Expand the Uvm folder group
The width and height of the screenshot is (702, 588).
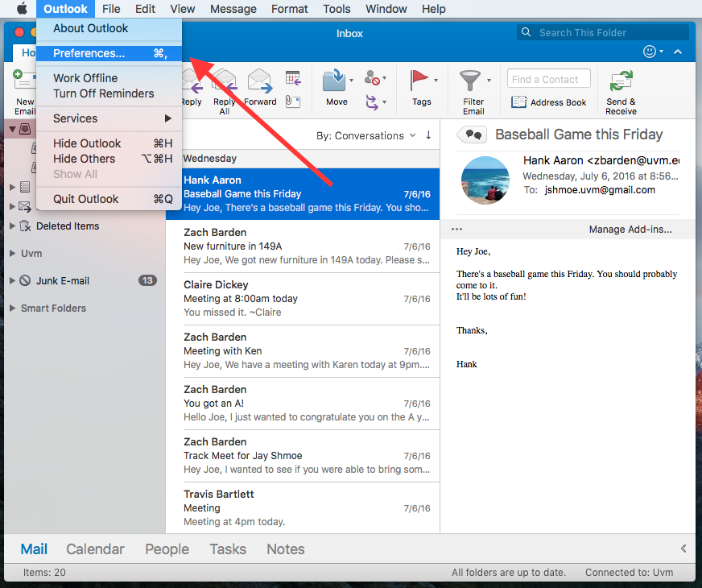[x=12, y=254]
